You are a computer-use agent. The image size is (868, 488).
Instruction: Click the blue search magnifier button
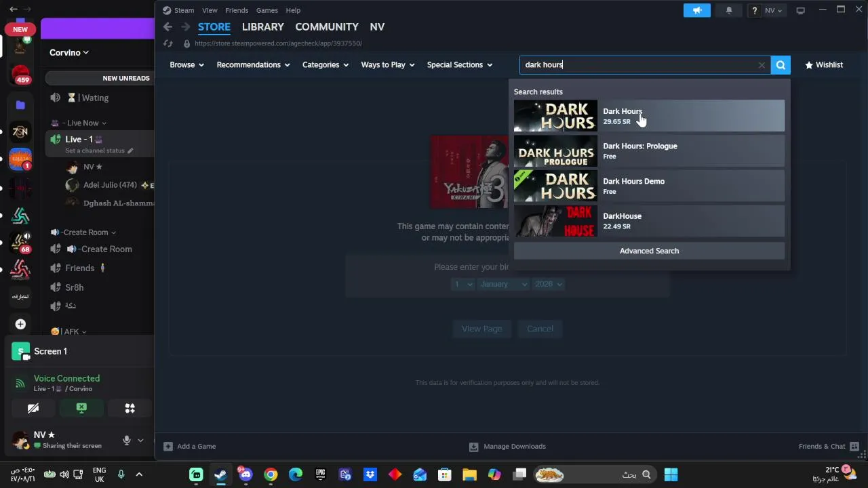pyautogui.click(x=781, y=65)
